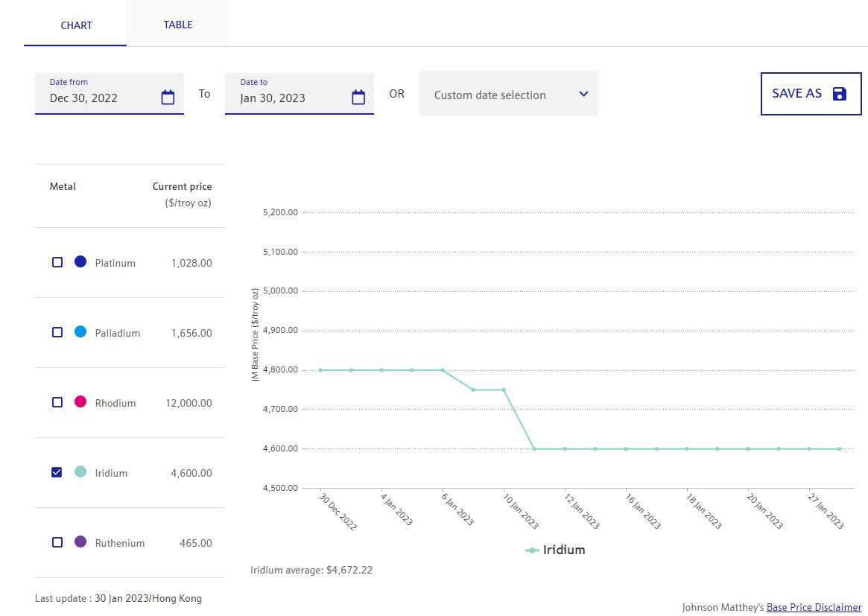Select the CHART tab
Viewport: 868px width, 616px height.
(x=76, y=25)
